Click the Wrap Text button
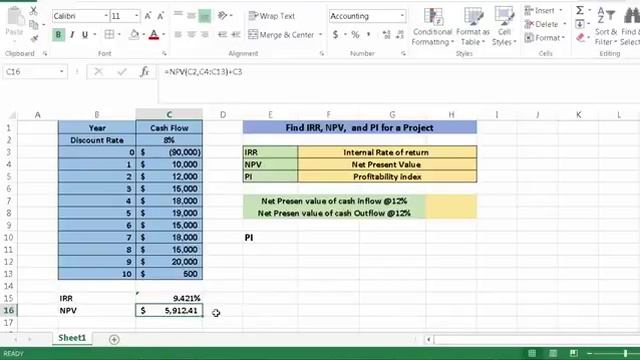Image resolution: width=640 pixels, height=360 pixels. [271, 16]
